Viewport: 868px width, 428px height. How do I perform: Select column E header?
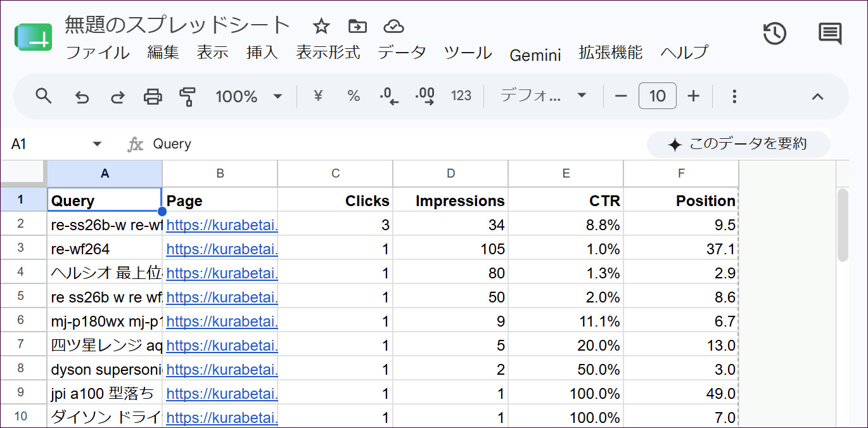click(566, 173)
